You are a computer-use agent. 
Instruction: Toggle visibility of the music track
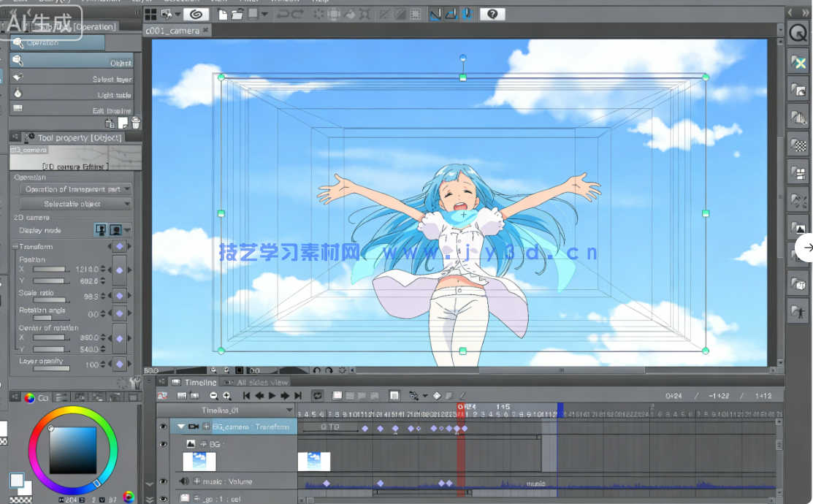pos(162,481)
